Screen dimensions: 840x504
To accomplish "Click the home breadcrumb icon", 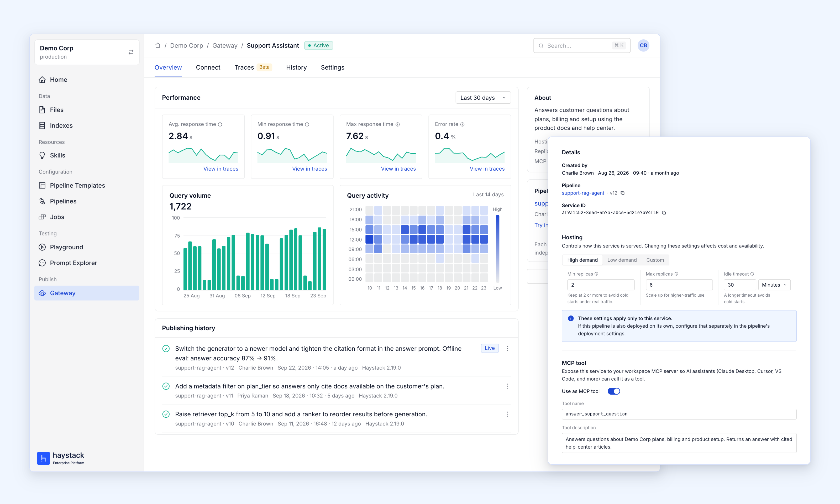I will 157,45.
